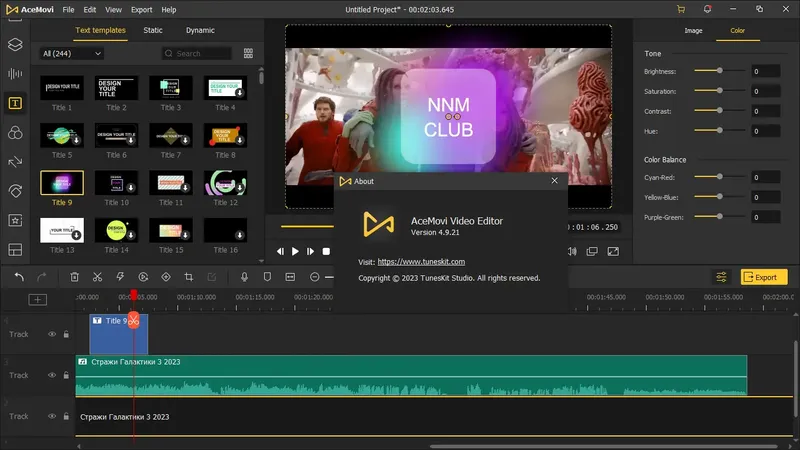Click the delete trash icon in the toolbar

pos(74,277)
